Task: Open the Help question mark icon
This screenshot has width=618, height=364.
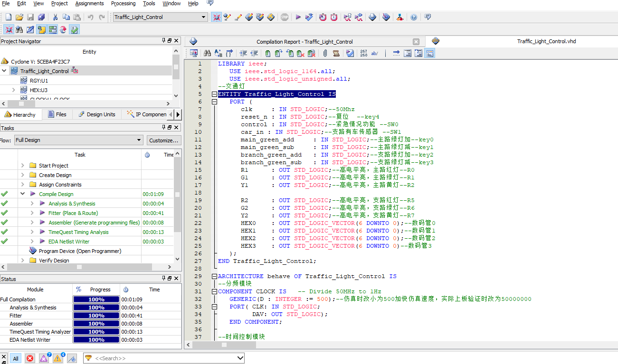Action: (414, 17)
